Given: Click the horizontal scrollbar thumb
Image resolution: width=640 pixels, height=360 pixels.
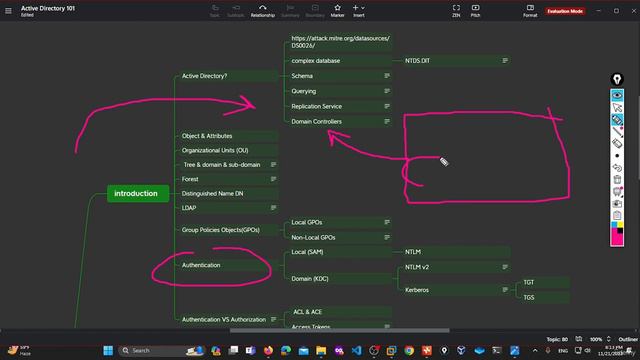Looking at the screenshot, I should coord(340,331).
